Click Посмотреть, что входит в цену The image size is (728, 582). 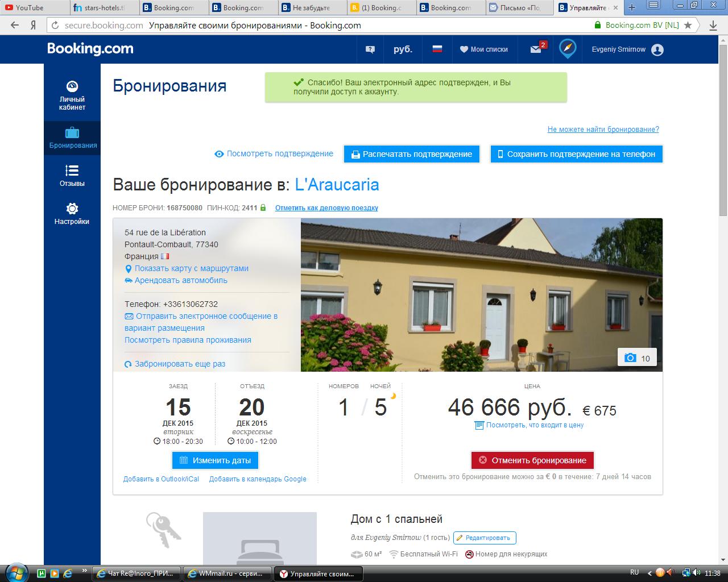(535, 425)
